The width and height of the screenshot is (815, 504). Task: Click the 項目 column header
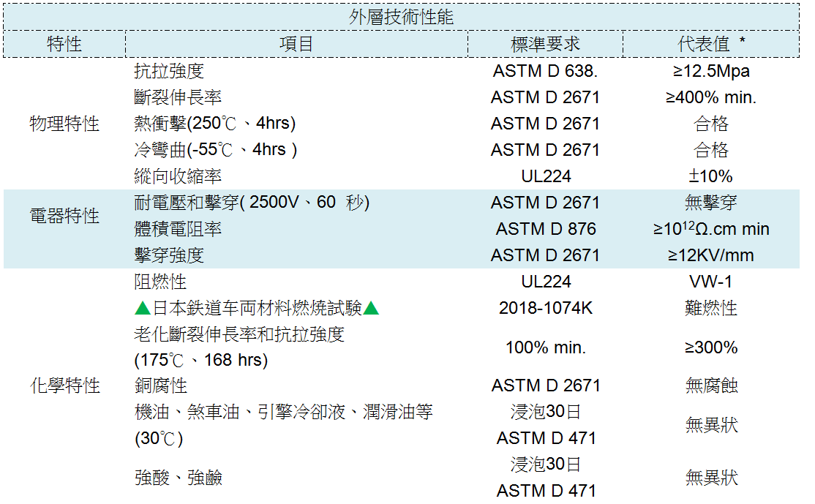coord(296,44)
